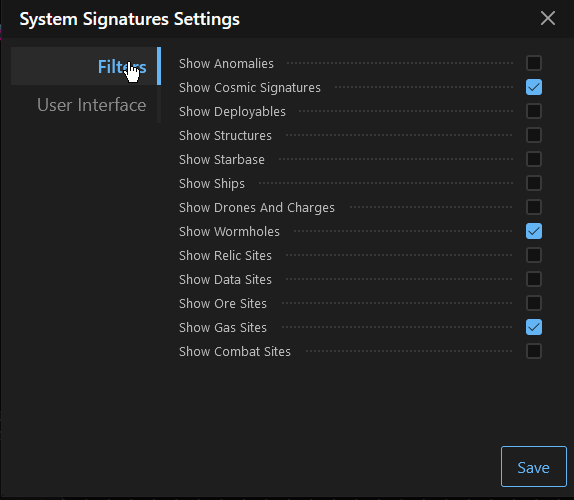Save the signature settings
574x500 pixels.
[533, 467]
